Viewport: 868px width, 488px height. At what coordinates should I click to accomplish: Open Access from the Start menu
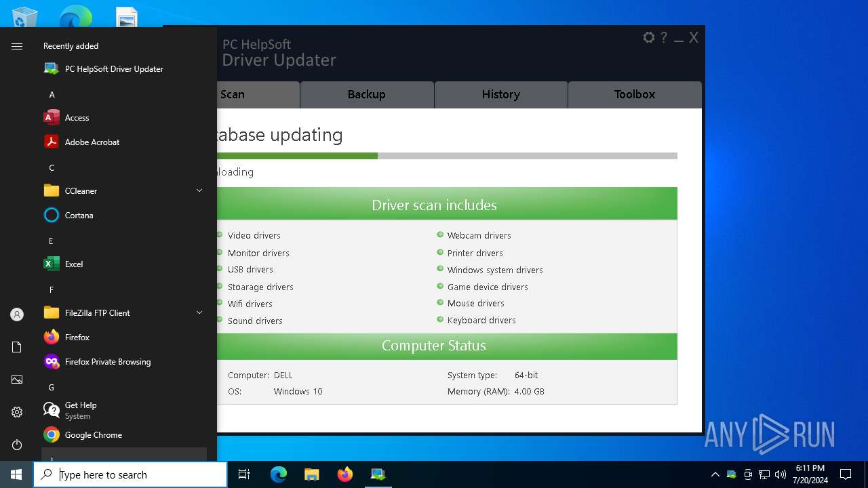pos(123,118)
